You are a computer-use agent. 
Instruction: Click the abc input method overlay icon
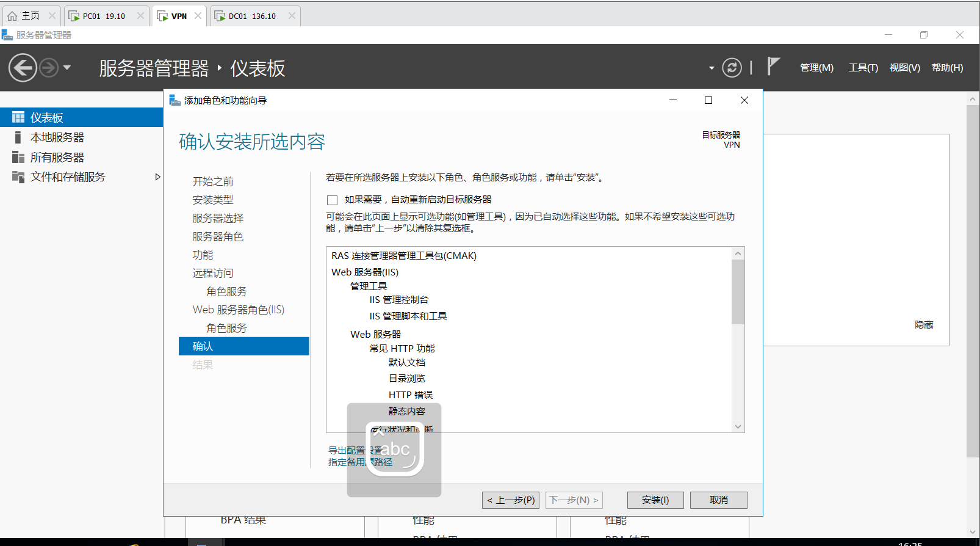(394, 450)
